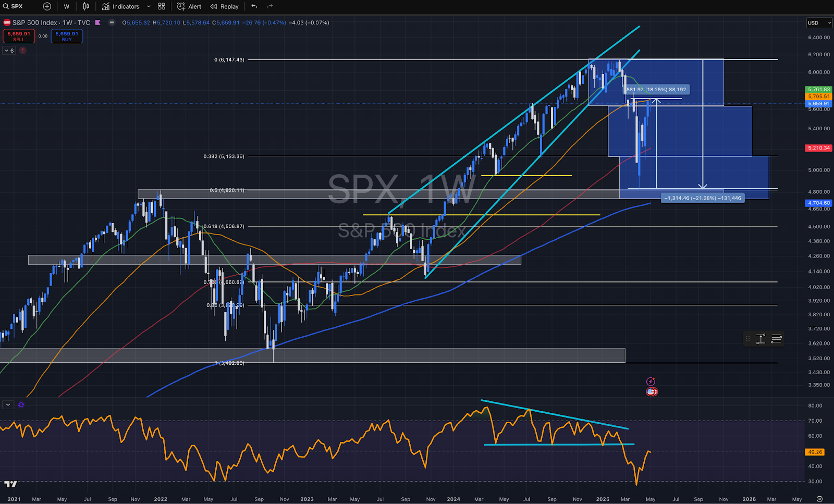Image resolution: width=834 pixels, height=504 pixels.
Task: Click the orange 49.26 RSI value label
Action: [x=815, y=452]
